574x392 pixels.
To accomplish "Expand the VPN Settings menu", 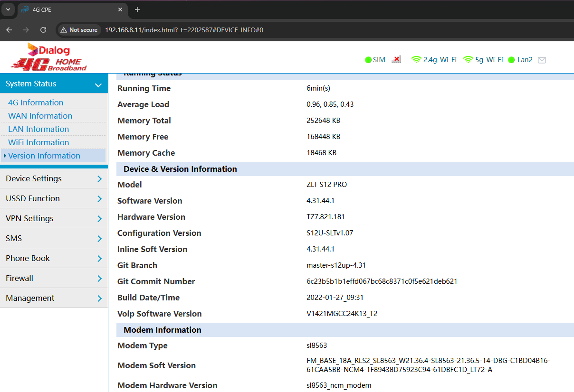I will click(54, 218).
